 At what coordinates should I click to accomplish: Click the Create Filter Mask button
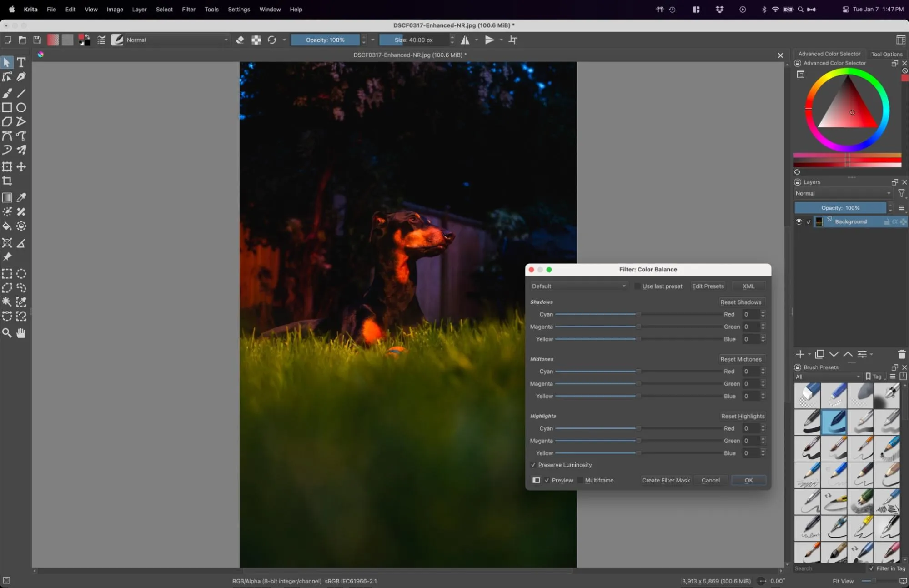coord(666,480)
